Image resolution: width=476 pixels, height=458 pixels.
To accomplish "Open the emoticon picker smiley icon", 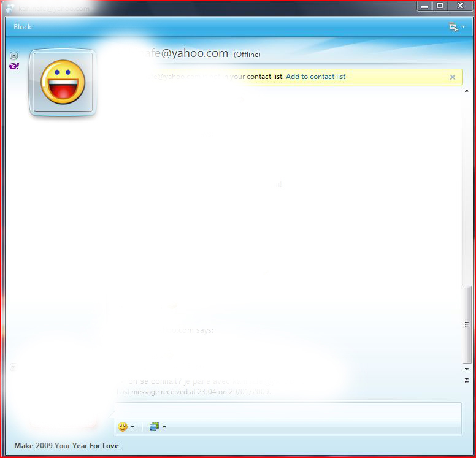I will click(x=123, y=427).
